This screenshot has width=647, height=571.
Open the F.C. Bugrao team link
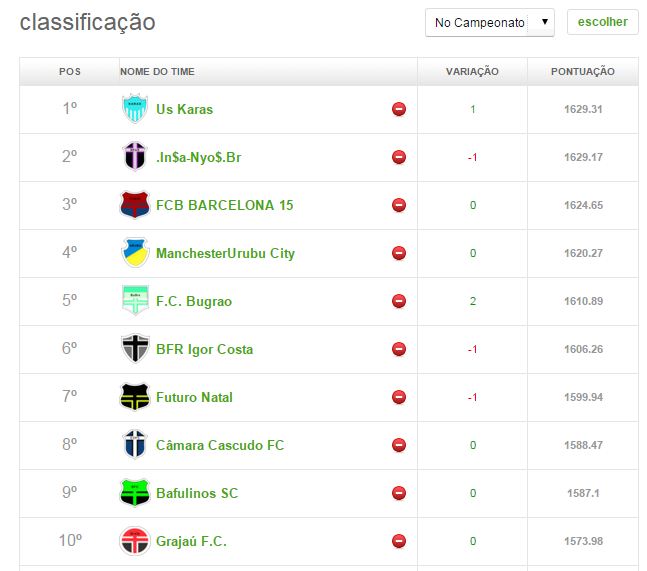tap(194, 301)
